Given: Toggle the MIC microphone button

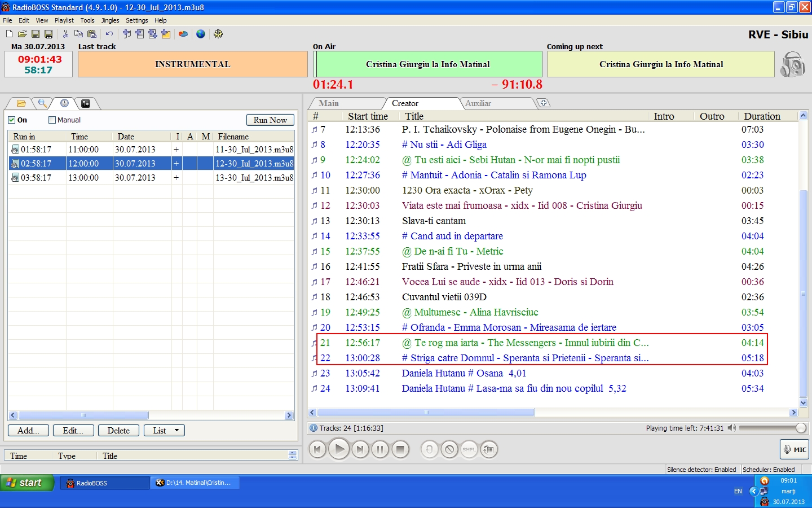Looking at the screenshot, I should point(795,449).
